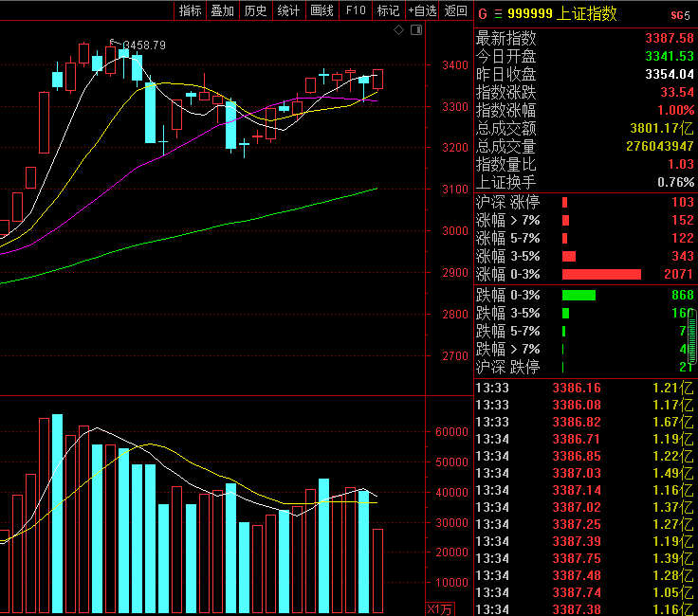
Task: Click the 3458.79 high price marker
Action: (x=144, y=45)
